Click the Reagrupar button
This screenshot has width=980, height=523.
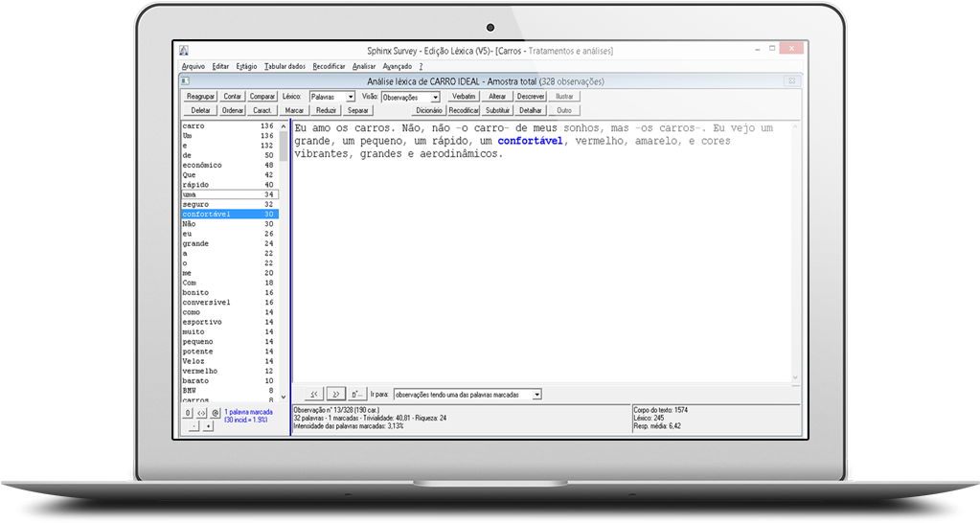point(200,97)
